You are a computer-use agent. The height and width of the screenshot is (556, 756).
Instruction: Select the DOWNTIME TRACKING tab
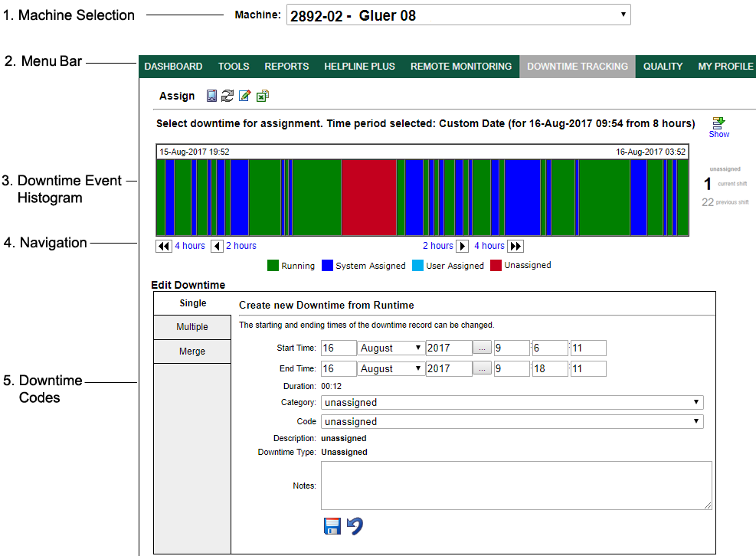(x=577, y=67)
